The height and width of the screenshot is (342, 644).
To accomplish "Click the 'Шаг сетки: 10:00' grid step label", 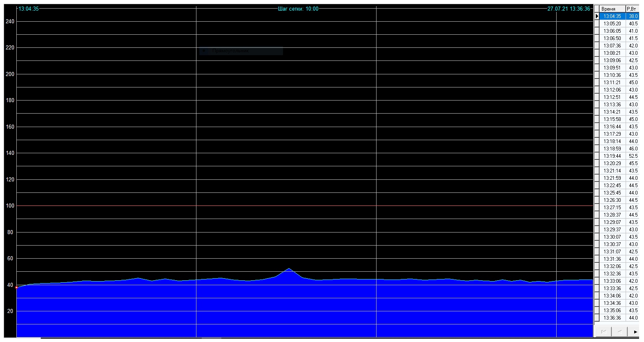I will tap(298, 9).
